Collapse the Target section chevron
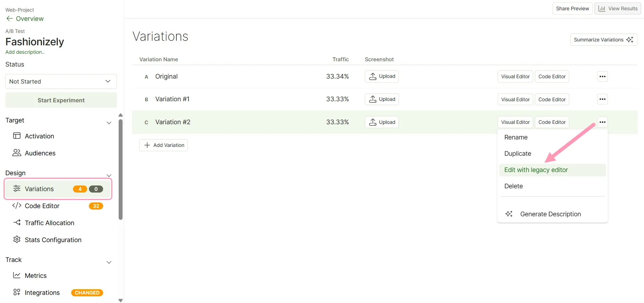The height and width of the screenshot is (303, 644). point(109,123)
